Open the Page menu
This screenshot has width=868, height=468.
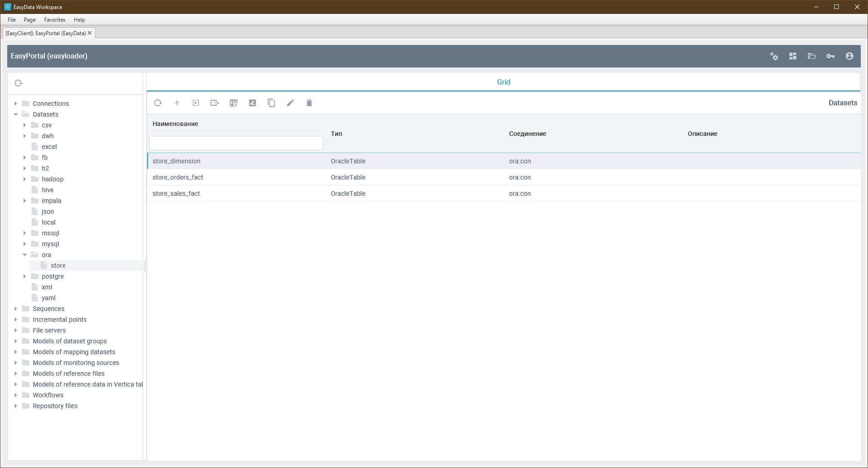(30, 20)
